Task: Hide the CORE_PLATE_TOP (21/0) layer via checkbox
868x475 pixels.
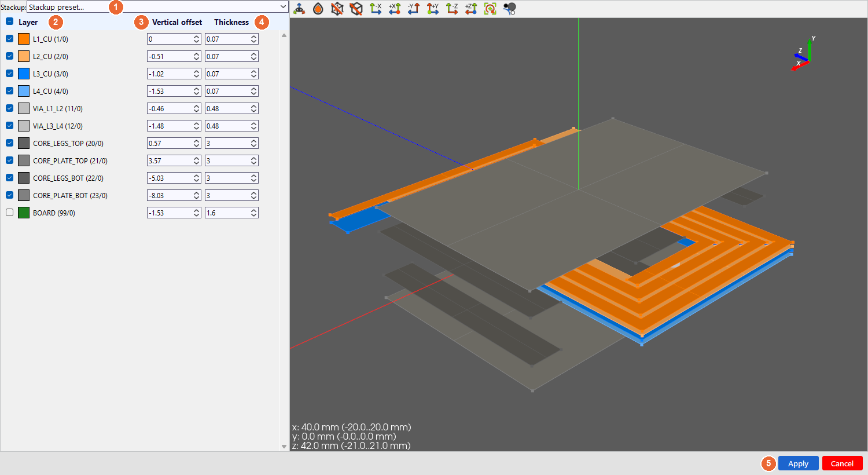Action: (x=9, y=160)
